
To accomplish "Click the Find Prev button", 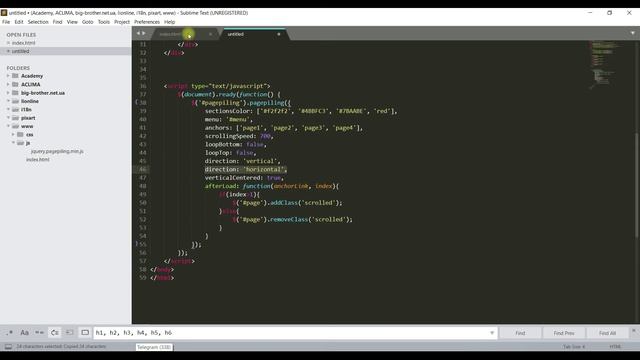I will (x=564, y=333).
